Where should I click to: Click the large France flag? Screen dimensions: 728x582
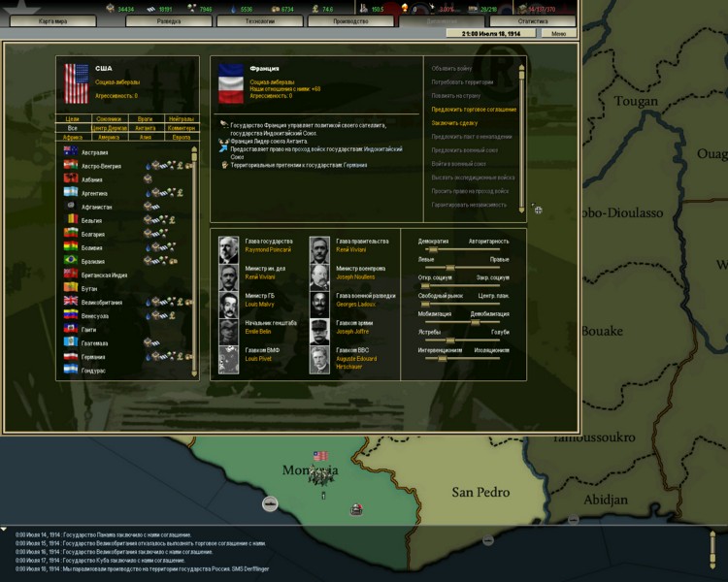coord(231,83)
